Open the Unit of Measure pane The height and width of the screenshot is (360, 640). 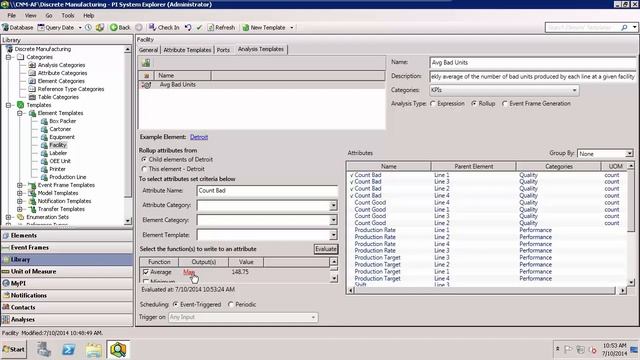click(x=67, y=271)
